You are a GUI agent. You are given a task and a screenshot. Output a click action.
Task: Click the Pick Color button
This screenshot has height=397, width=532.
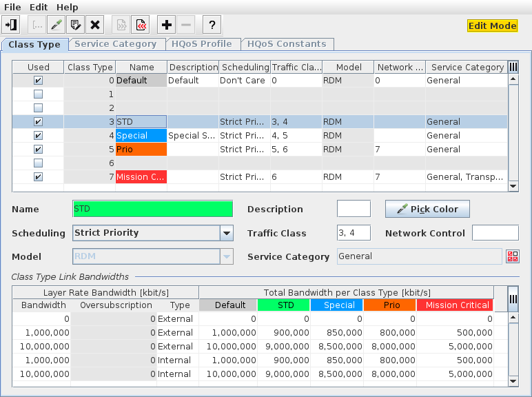click(427, 210)
